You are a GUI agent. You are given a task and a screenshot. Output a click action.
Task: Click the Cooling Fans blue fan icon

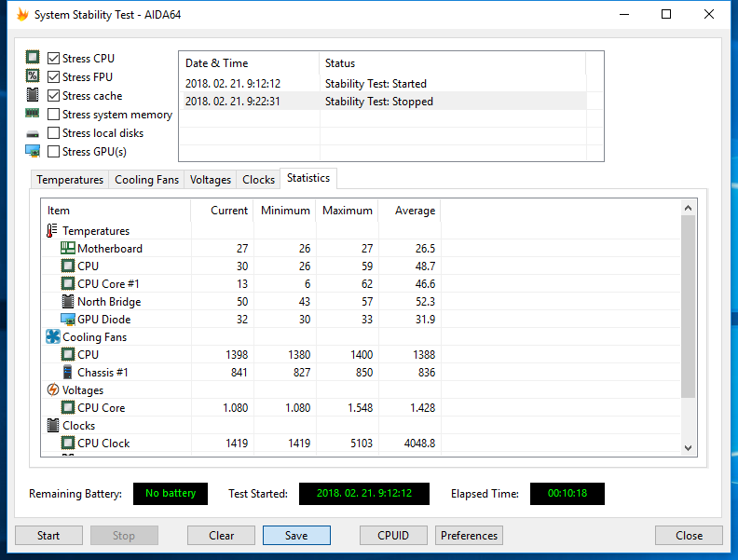[x=53, y=337]
